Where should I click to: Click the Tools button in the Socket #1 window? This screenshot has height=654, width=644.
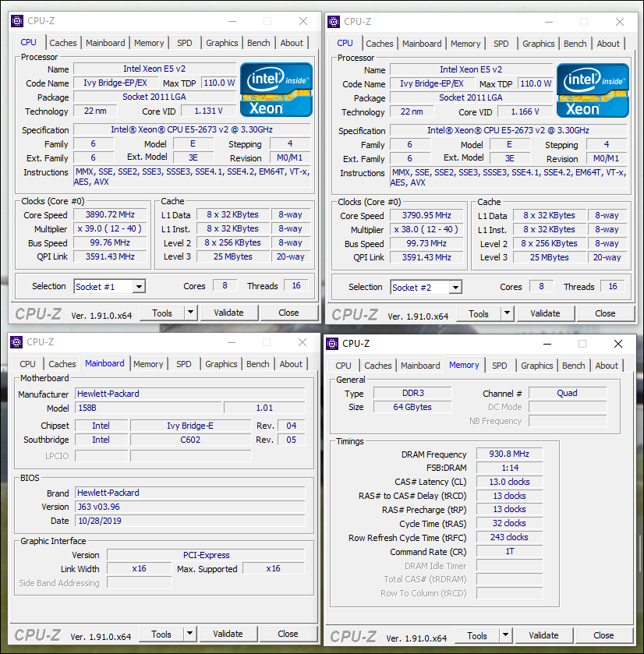tap(162, 313)
